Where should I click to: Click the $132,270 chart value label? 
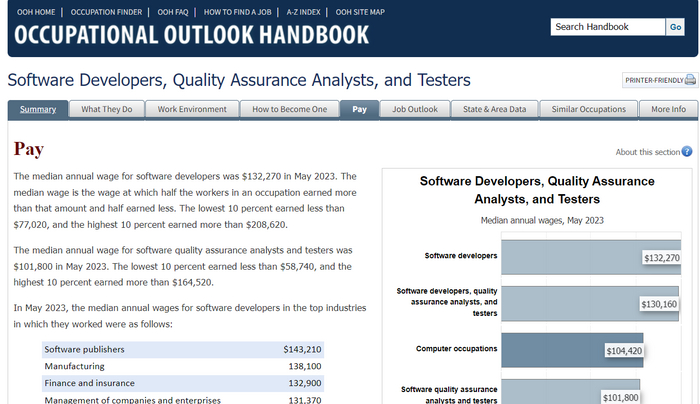(662, 258)
